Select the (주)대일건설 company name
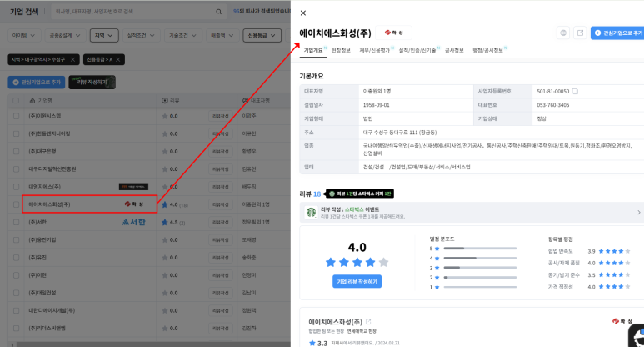 coord(42,293)
